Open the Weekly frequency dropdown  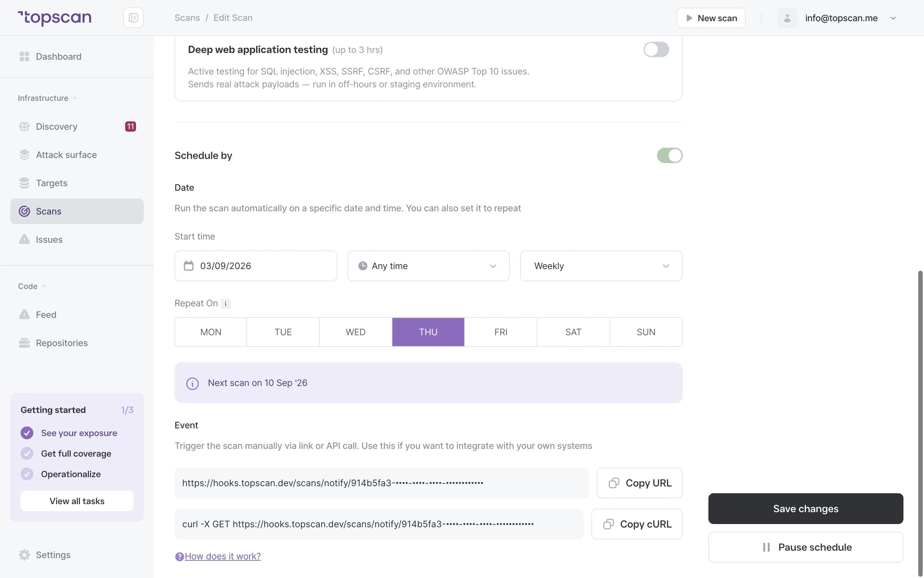pyautogui.click(x=601, y=266)
